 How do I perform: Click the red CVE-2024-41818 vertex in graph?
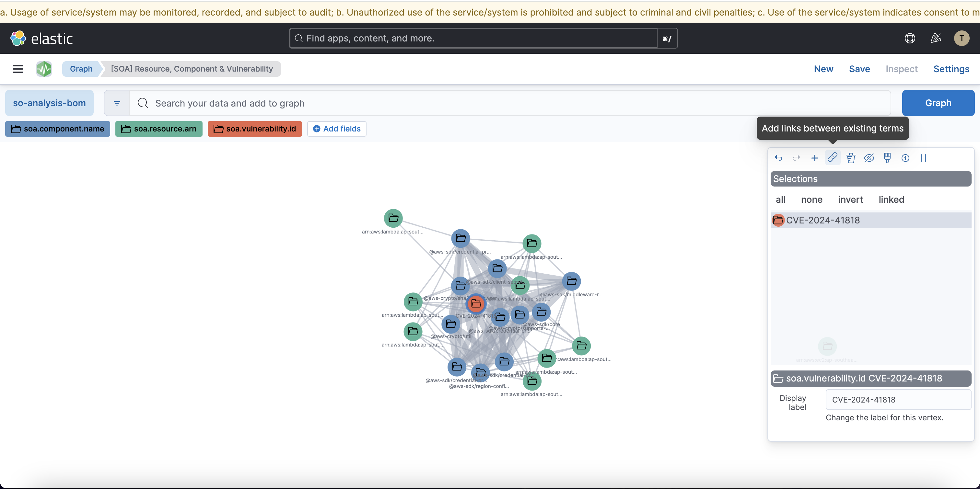[x=476, y=303]
